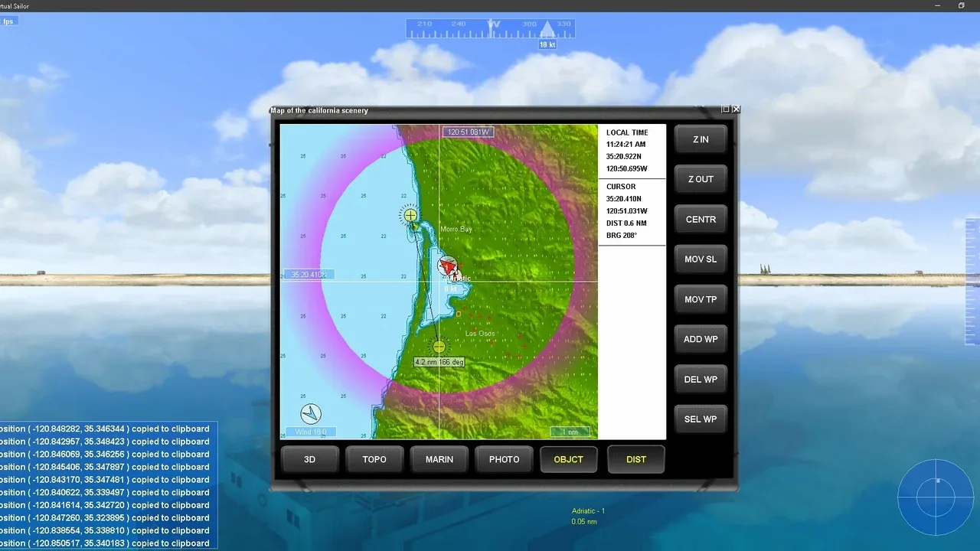Toggle the DIST distance display
980x551 pixels.
(x=636, y=459)
